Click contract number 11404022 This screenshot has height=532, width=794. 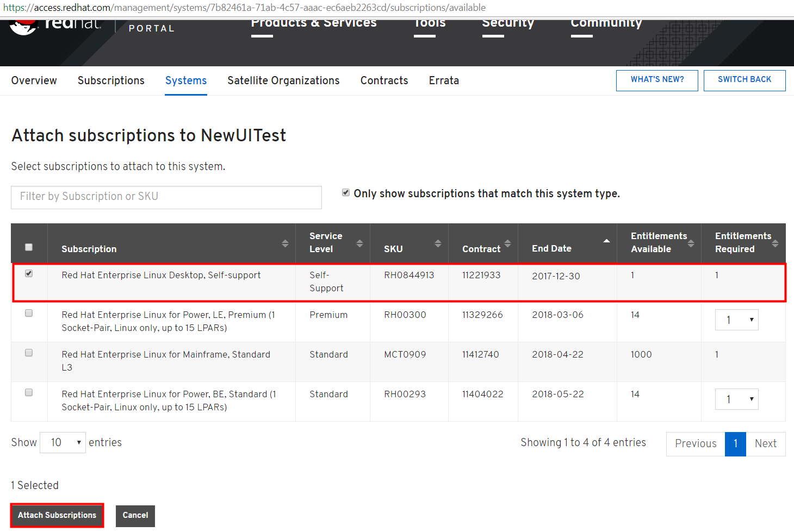pos(482,394)
